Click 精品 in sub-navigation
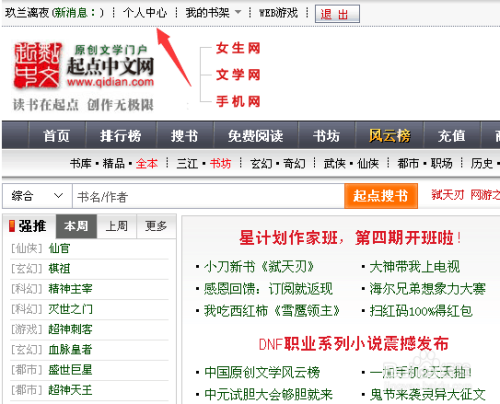Viewport: 500px width, 404px height. click(x=114, y=164)
